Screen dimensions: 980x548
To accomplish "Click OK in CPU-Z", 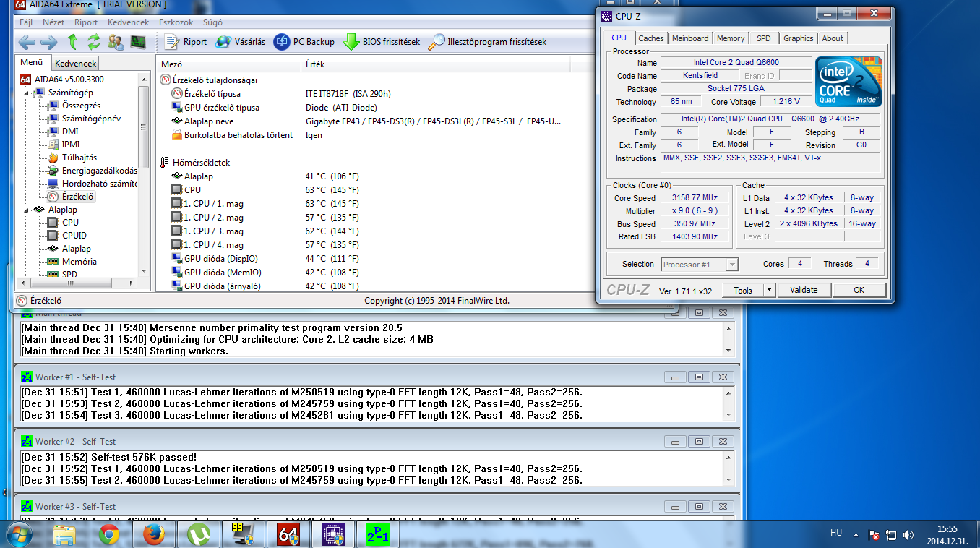I will [859, 290].
